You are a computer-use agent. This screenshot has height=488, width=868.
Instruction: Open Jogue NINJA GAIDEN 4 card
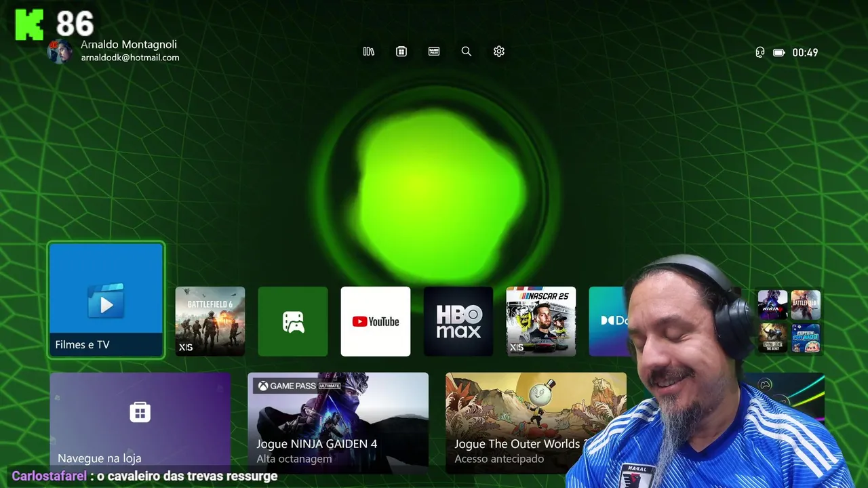click(338, 422)
